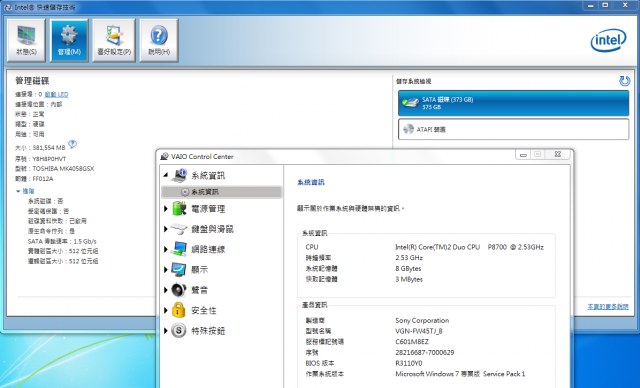The height and width of the screenshot is (388, 640).
Task: Click the Intel(R) Core(TM)2 Duo CPU value
Action: (469, 247)
